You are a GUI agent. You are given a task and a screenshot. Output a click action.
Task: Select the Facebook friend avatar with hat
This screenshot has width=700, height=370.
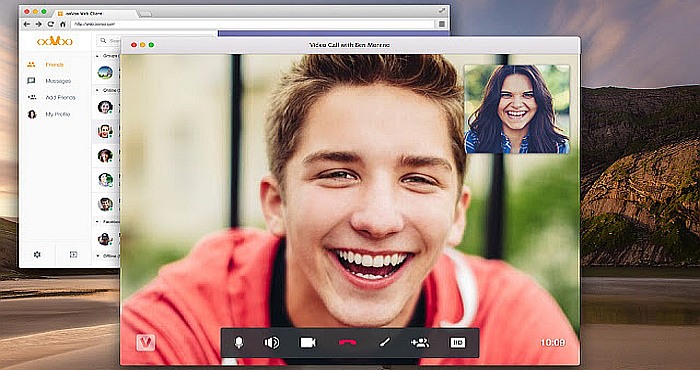105,239
